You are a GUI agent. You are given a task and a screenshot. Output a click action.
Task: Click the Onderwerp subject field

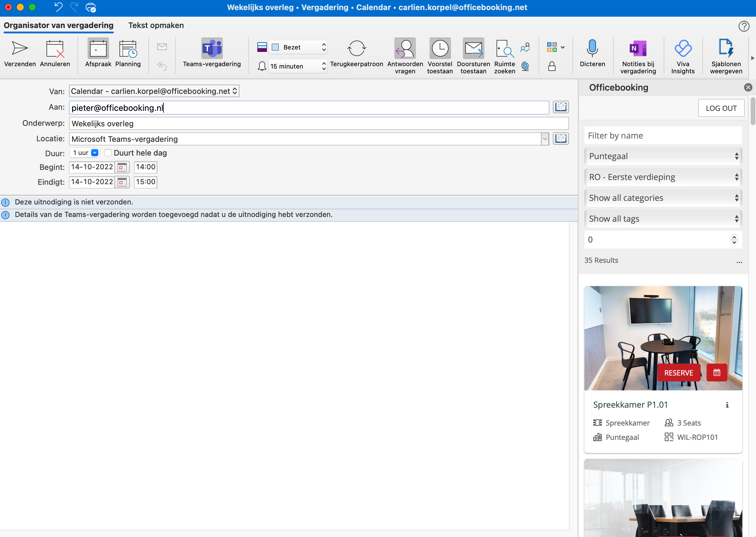tap(318, 124)
